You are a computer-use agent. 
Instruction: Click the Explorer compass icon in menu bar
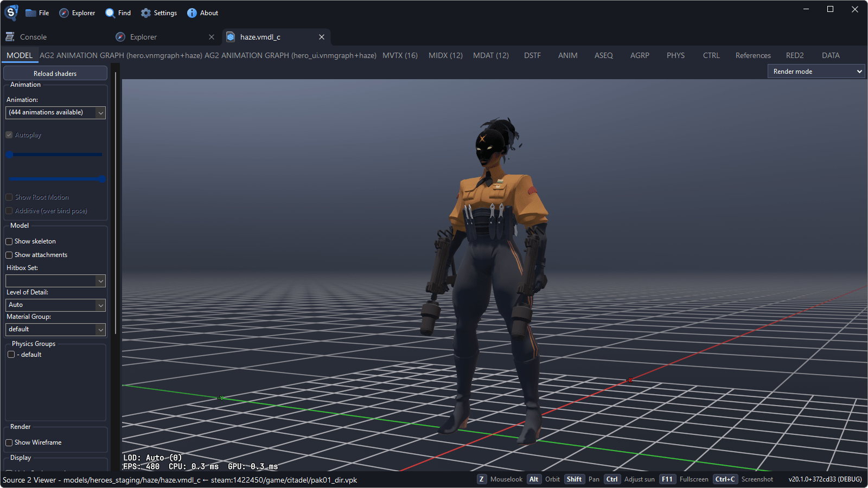click(64, 13)
